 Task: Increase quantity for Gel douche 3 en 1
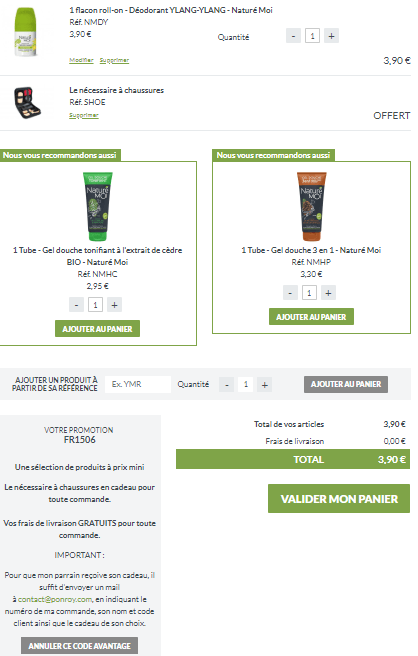(328, 292)
